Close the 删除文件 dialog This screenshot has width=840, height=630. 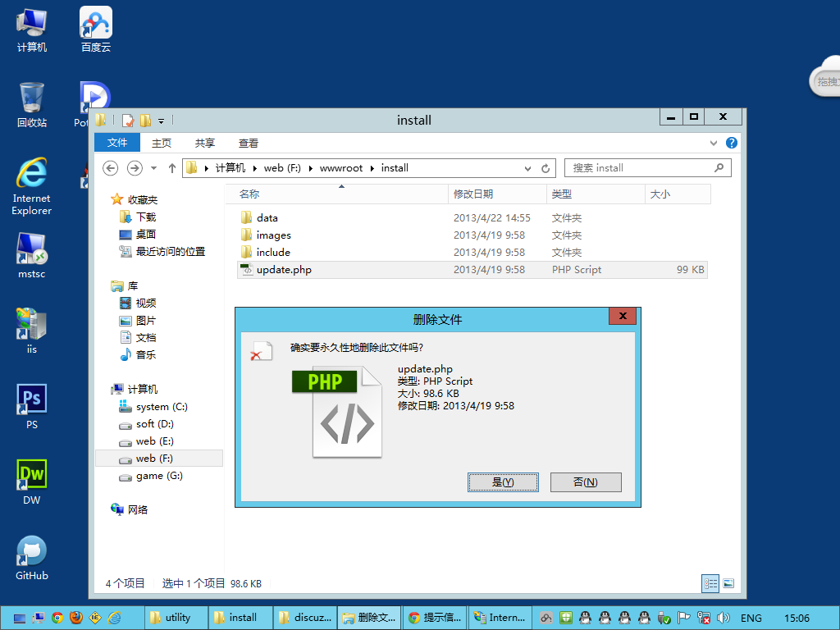click(x=623, y=316)
